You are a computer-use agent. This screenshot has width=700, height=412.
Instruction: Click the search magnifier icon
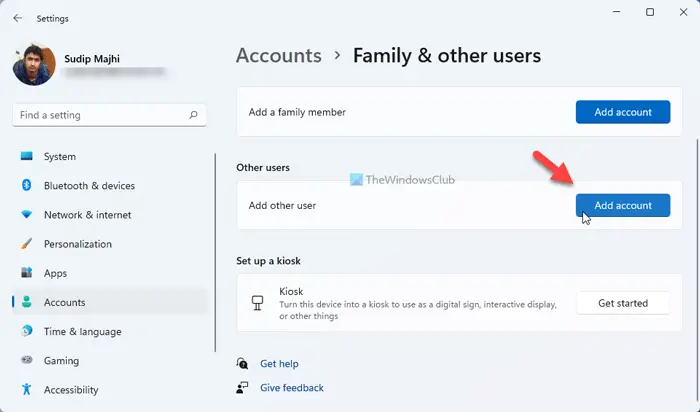[x=193, y=115]
